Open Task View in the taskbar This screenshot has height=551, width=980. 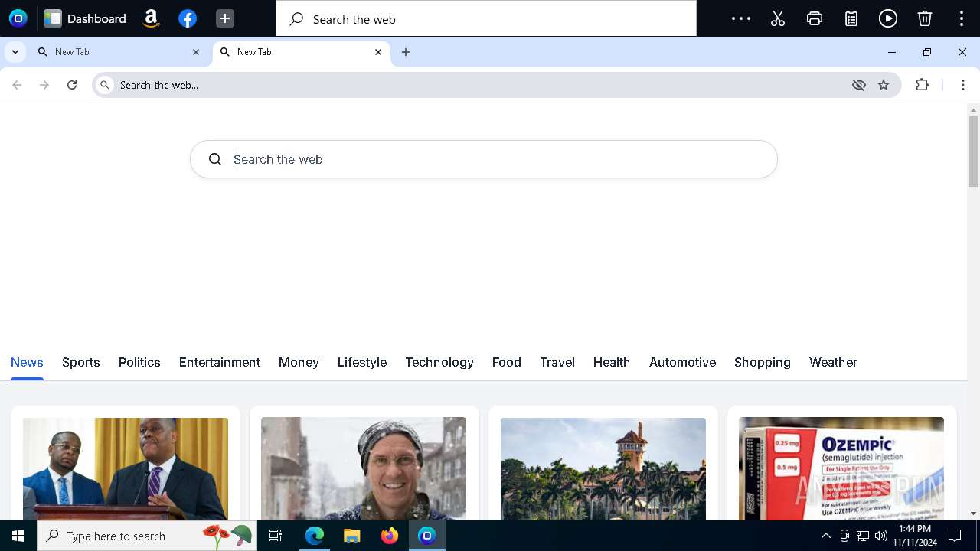[276, 536]
